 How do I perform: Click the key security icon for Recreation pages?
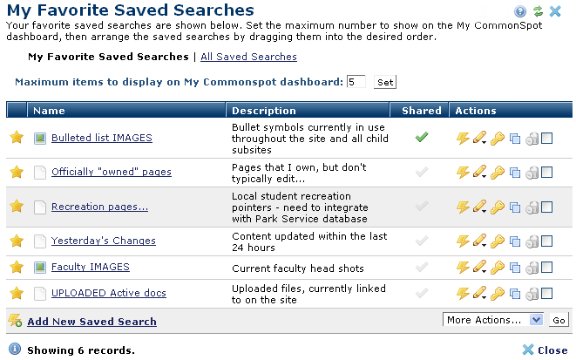coord(498,207)
